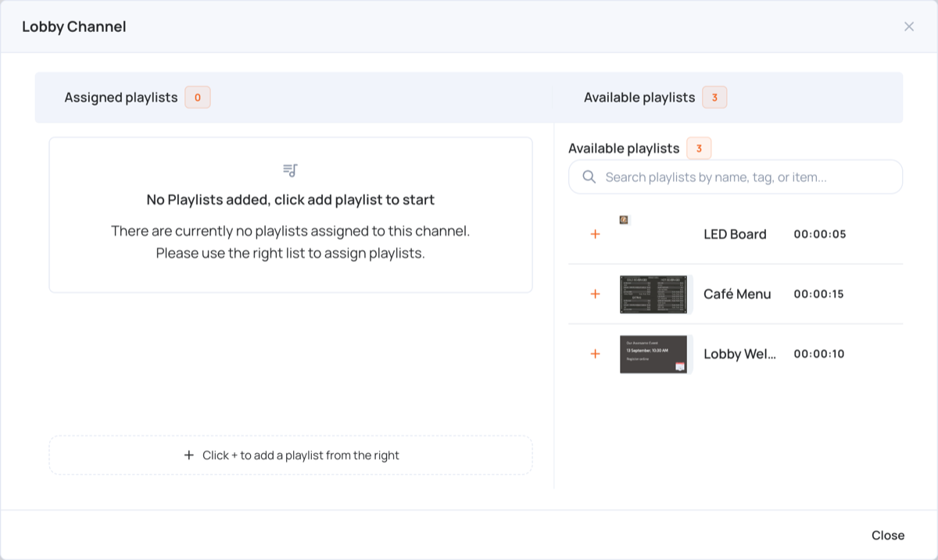Click "Click + to add a playlist from the right"

tap(291, 455)
